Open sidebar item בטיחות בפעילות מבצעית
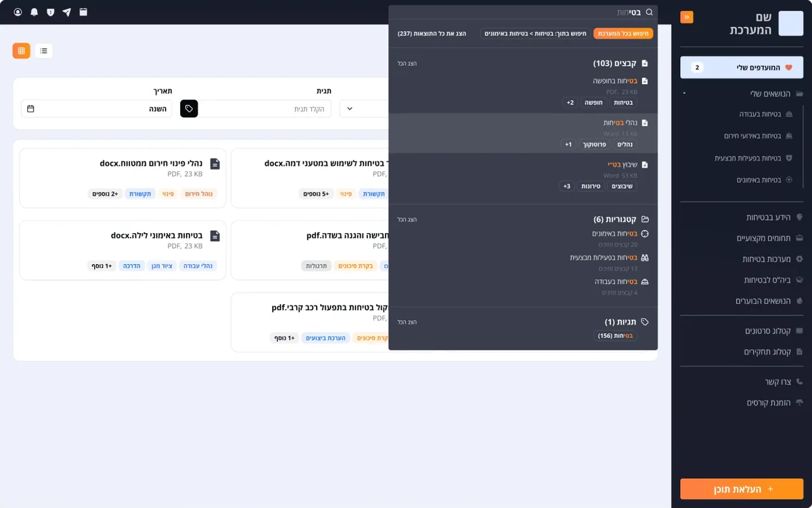Screen dimensions: 812x508 [748, 158]
